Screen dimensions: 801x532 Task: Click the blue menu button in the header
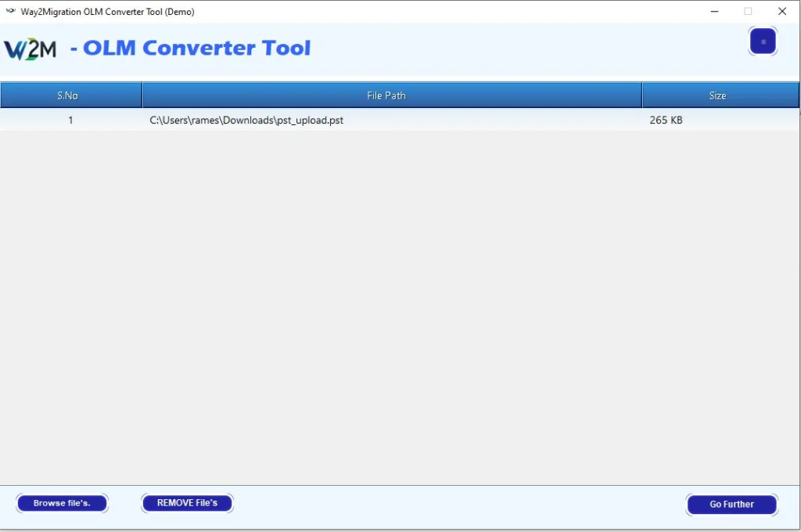pos(763,41)
